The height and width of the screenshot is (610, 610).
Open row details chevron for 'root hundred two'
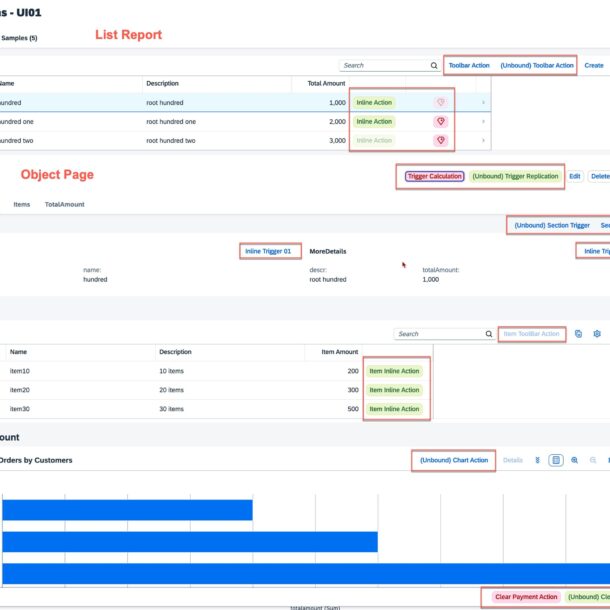(483, 140)
